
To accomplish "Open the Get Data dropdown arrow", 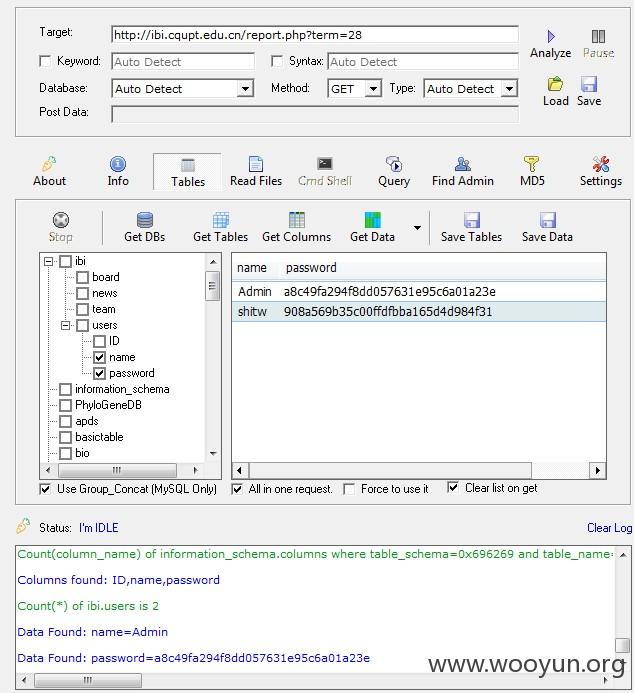I will (417, 228).
